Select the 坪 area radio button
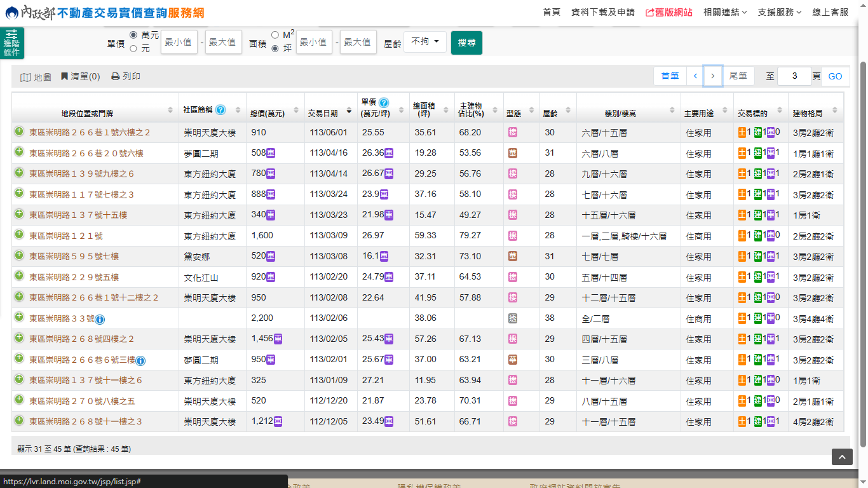Screen dimensions: 868x488 [275, 48]
